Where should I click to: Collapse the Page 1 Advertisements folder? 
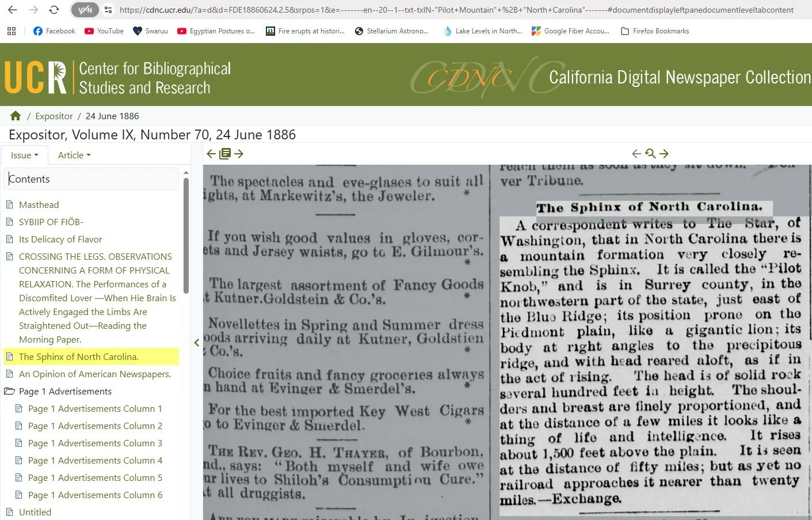coord(10,391)
